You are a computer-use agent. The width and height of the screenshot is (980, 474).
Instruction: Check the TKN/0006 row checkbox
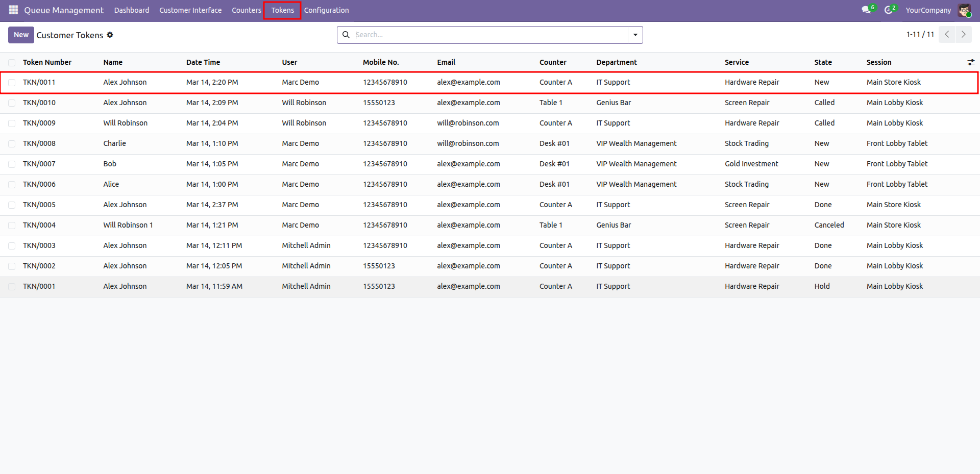pos(12,184)
